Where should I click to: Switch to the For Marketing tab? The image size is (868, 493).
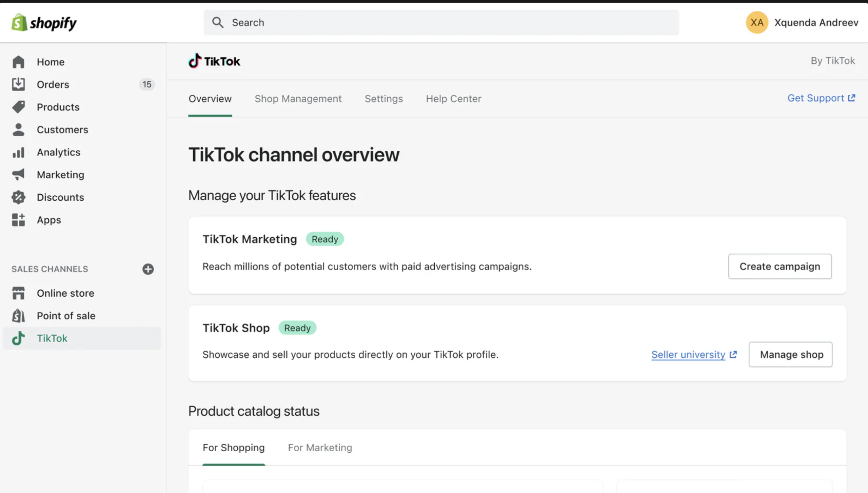click(x=320, y=448)
